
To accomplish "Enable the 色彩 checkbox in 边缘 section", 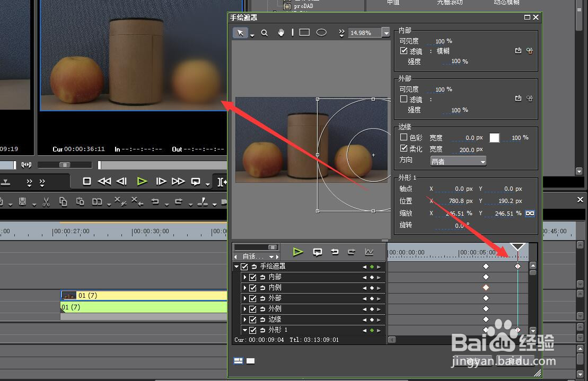I will [403, 137].
